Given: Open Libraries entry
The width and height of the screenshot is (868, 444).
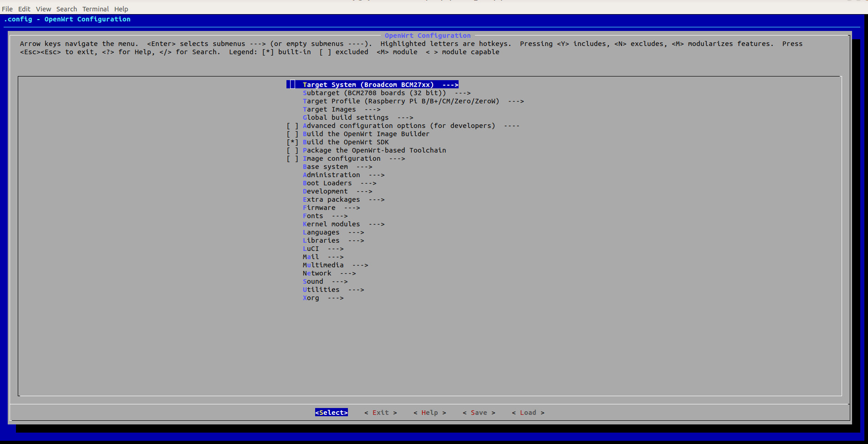Looking at the screenshot, I should click(333, 240).
